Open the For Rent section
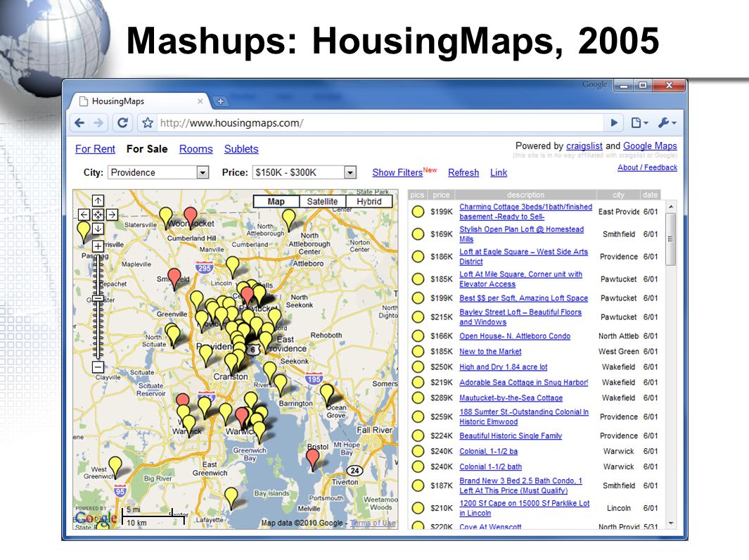The image size is (749, 560). pos(95,148)
